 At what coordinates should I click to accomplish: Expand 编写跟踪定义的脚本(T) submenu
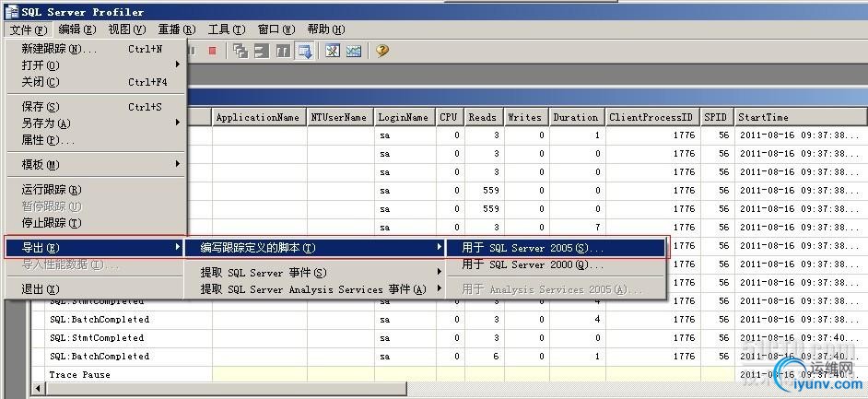click(x=315, y=248)
